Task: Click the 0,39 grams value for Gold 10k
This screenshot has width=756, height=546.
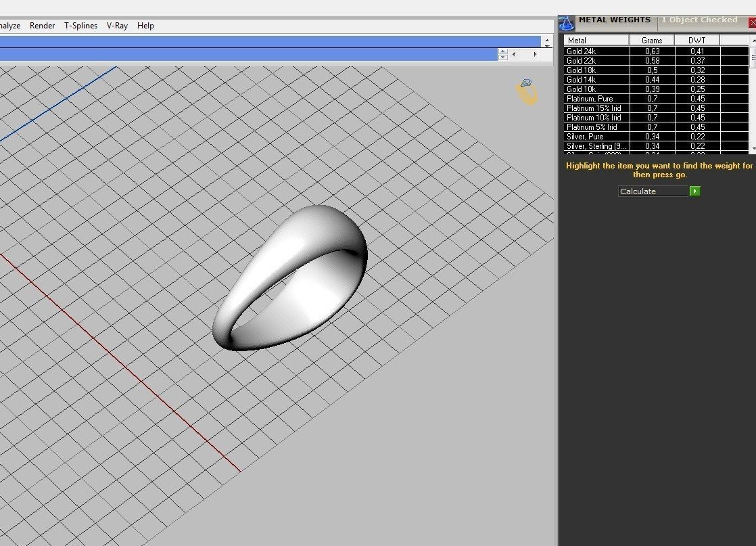Action: [x=653, y=89]
